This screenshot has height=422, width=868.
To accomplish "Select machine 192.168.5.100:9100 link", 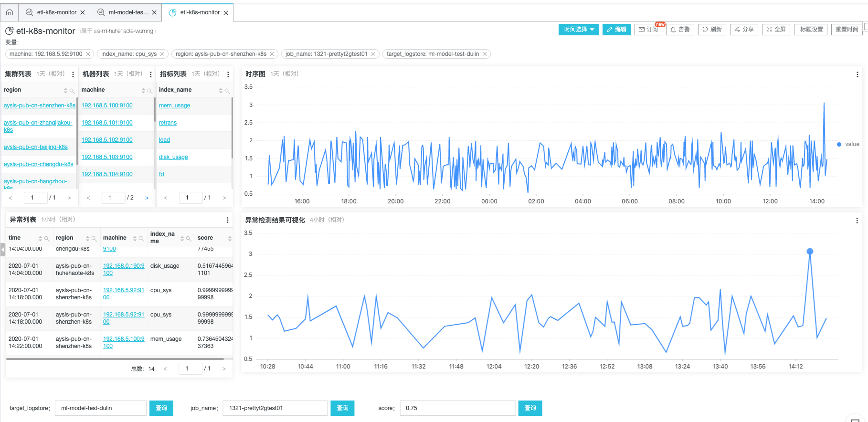I will coord(107,105).
